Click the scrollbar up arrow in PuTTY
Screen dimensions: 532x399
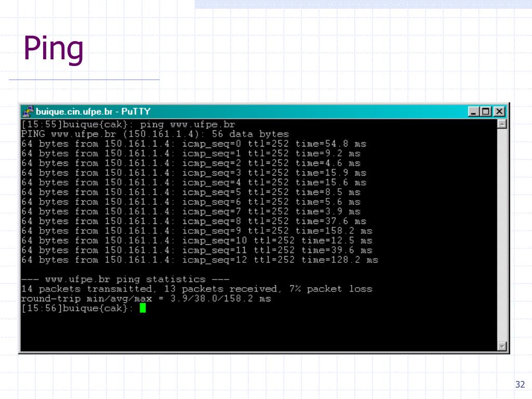coord(502,124)
